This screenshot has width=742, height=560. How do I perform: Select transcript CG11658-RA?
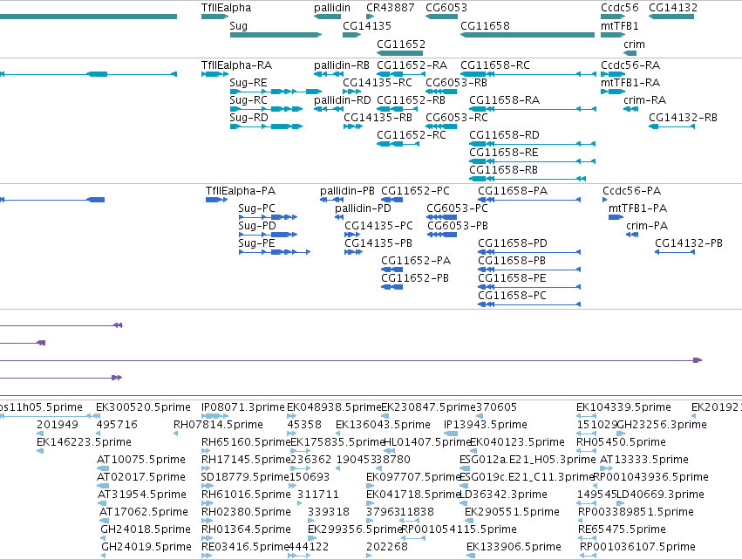coord(533,109)
